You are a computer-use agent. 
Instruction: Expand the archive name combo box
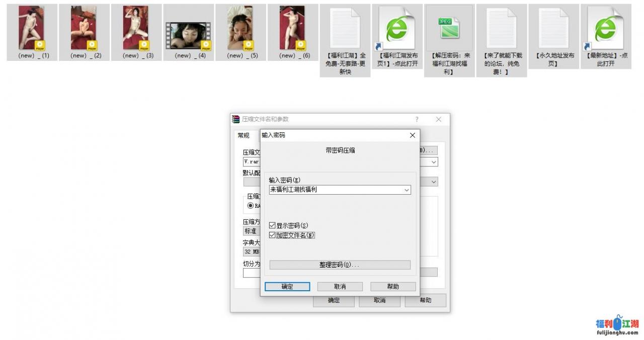(x=434, y=161)
